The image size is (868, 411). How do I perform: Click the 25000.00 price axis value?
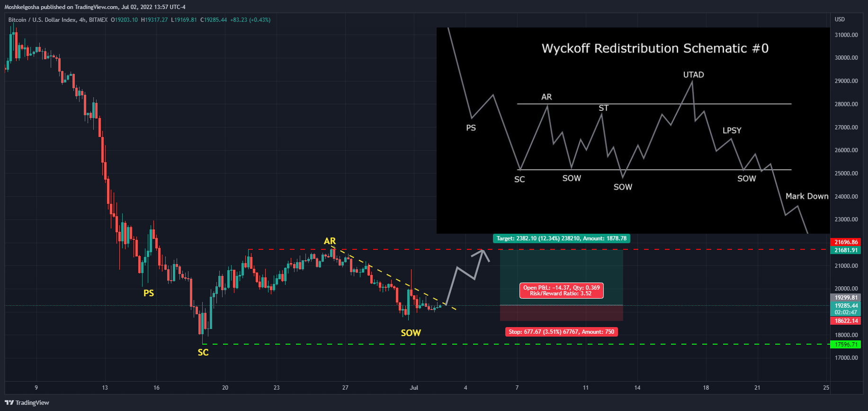(x=846, y=174)
